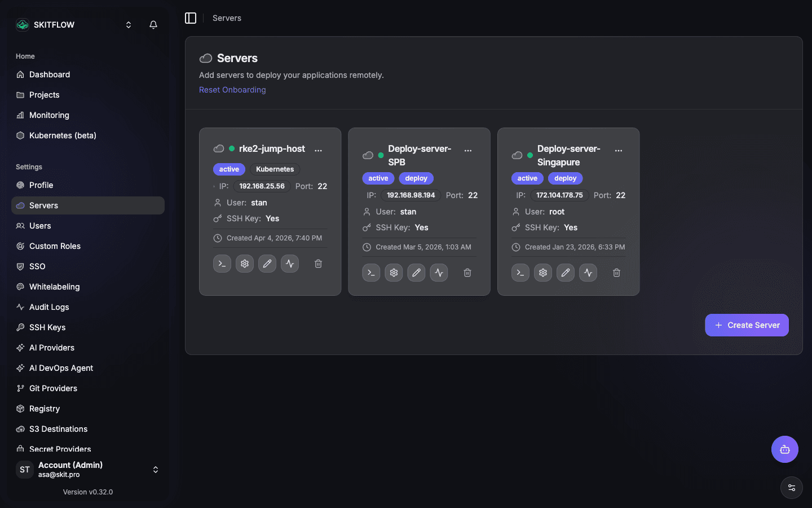Open more options for rke2-jump-host
The height and width of the screenshot is (508, 812).
pos(319,150)
